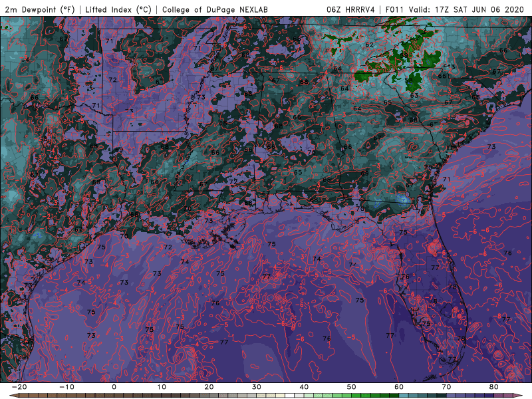Screen dimensions: 532x399
Task: Click the '58' dewpoint value on the map
Action: click(x=408, y=80)
